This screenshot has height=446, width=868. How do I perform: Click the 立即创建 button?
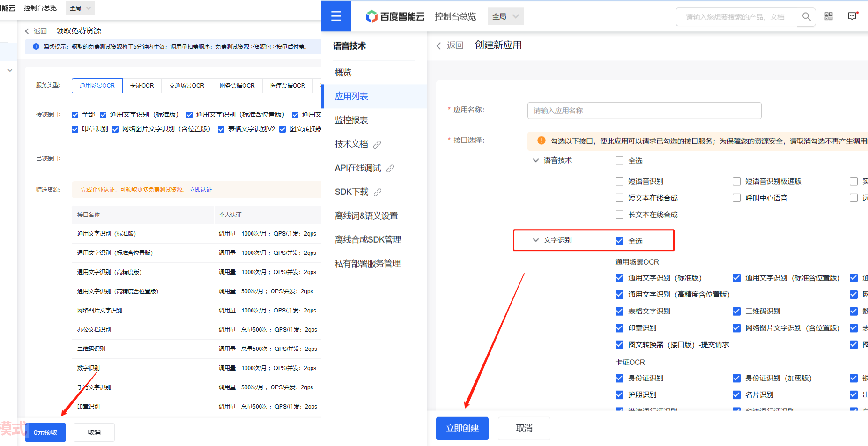pyautogui.click(x=462, y=428)
